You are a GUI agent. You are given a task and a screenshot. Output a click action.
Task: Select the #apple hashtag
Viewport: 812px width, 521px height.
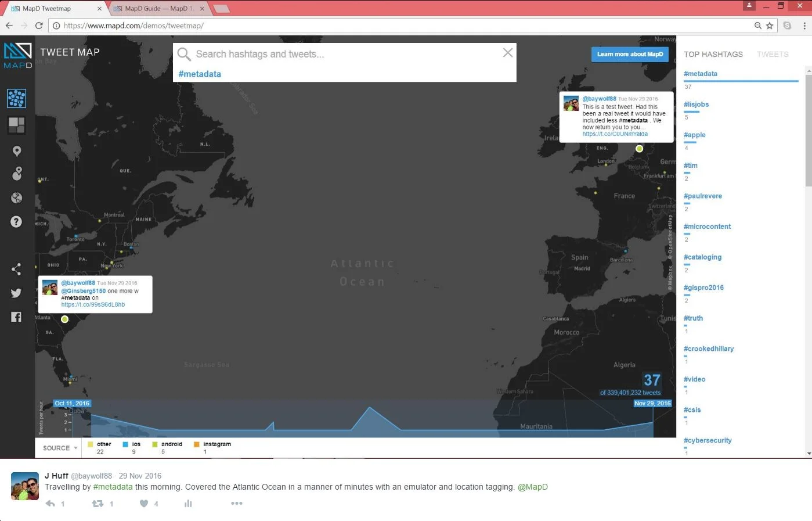[695, 135]
